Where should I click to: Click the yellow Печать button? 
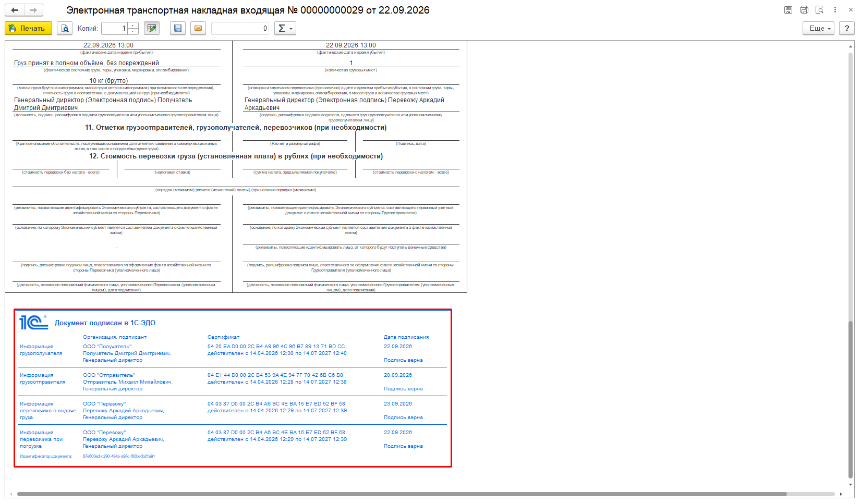pyautogui.click(x=28, y=28)
